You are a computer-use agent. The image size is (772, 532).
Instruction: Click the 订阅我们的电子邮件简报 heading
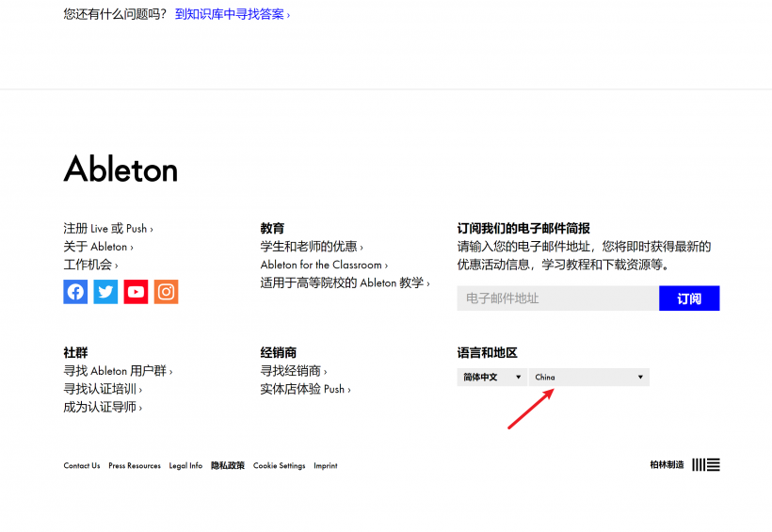click(x=523, y=228)
